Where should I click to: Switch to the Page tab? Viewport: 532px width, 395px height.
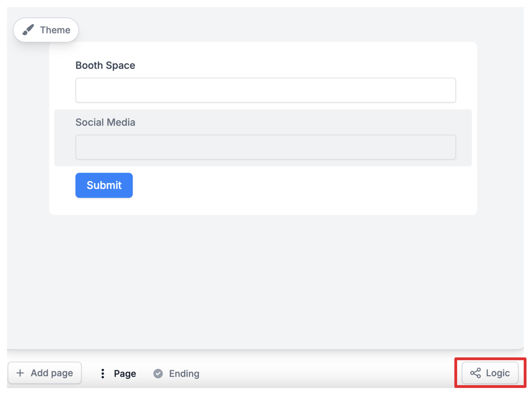point(125,373)
